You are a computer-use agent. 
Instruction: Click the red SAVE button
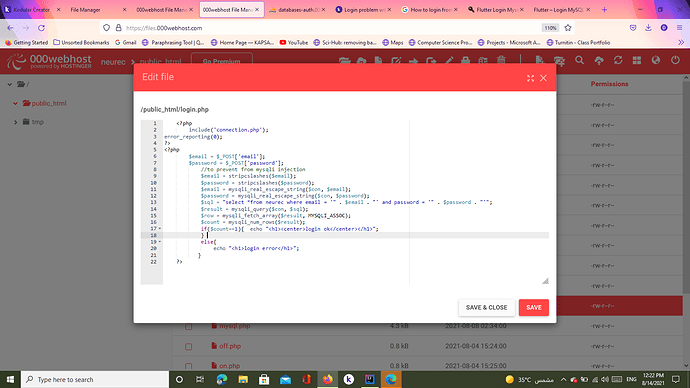[534, 307]
